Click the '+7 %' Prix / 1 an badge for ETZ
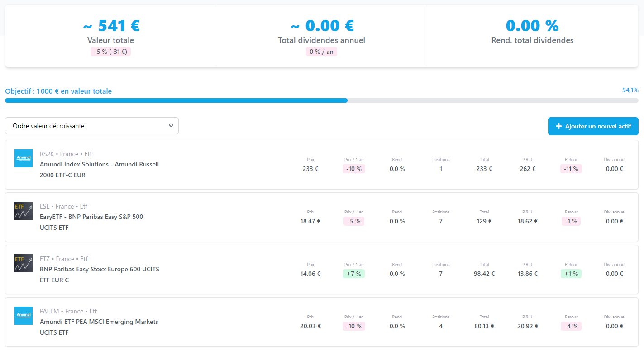This screenshot has width=644, height=351. (354, 274)
